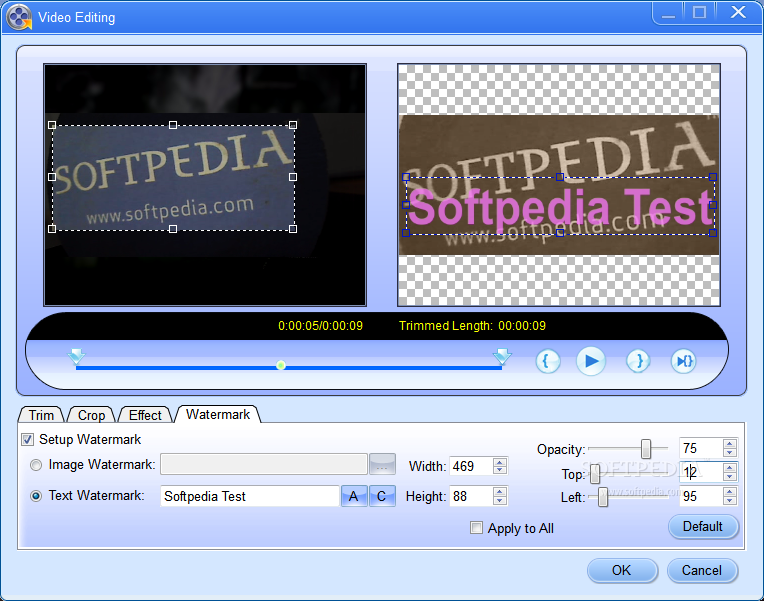Viewport: 764px width, 601px height.
Task: Toggle the Setup Watermark checkbox
Action: pyautogui.click(x=28, y=440)
